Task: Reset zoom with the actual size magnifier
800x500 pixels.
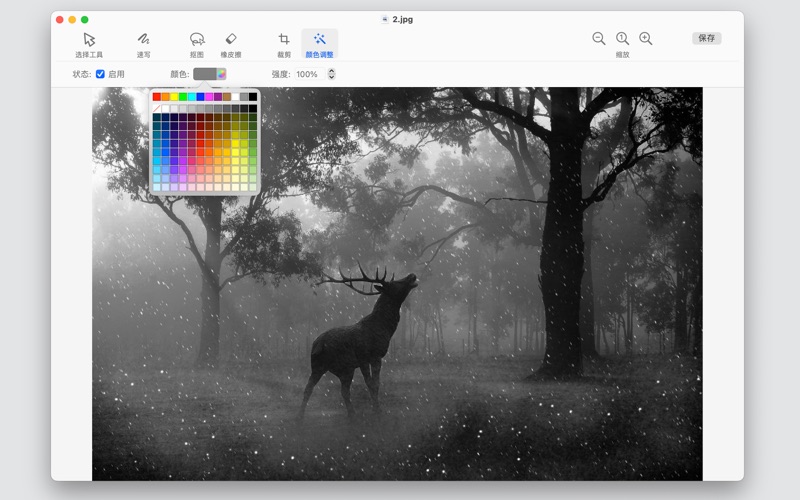Action: pyautogui.click(x=622, y=38)
